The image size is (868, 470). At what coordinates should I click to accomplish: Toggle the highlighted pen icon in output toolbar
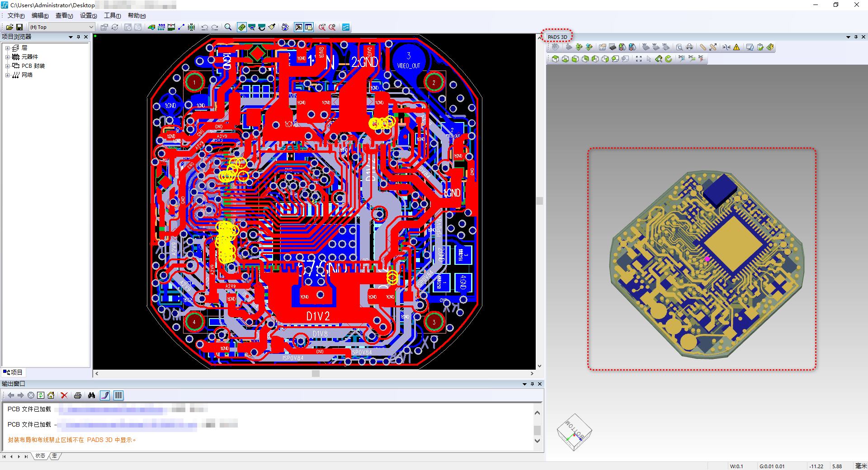coord(105,395)
